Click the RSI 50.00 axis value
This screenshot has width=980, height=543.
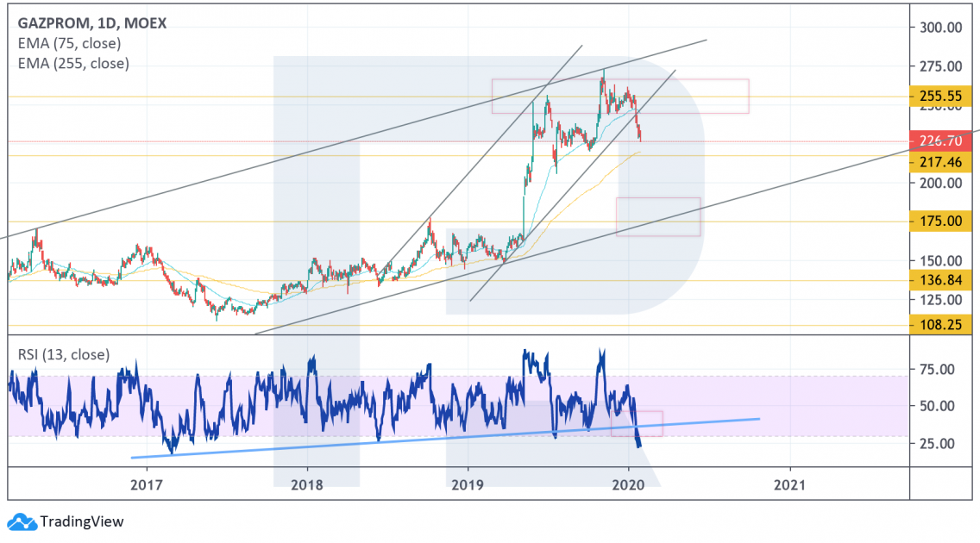coord(937,406)
